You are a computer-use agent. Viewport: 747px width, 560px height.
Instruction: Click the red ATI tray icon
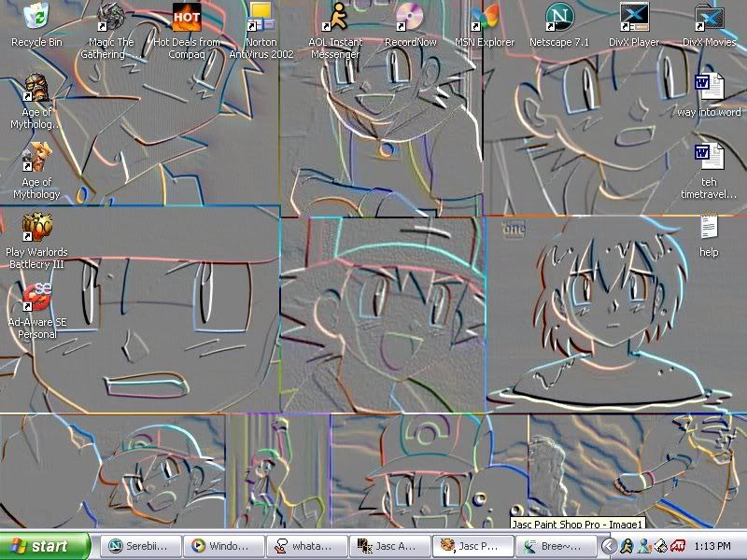pyautogui.click(x=678, y=546)
